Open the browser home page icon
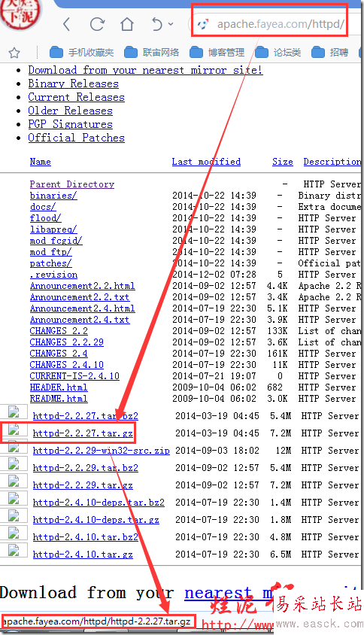The height and width of the screenshot is (635, 364). 127,24
